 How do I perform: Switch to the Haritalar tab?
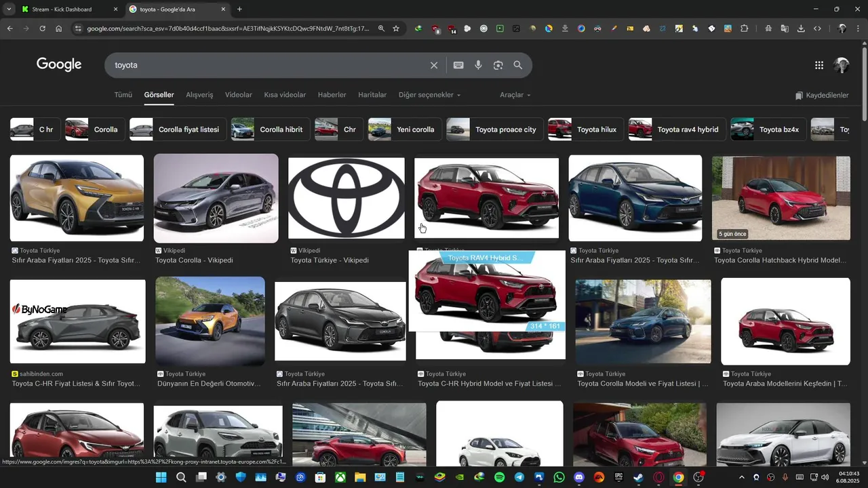tap(372, 95)
